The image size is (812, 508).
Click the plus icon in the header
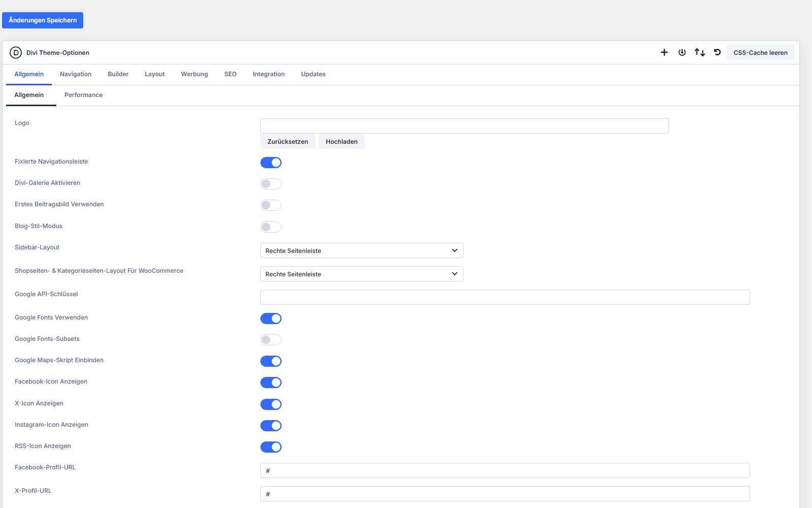[x=664, y=52]
